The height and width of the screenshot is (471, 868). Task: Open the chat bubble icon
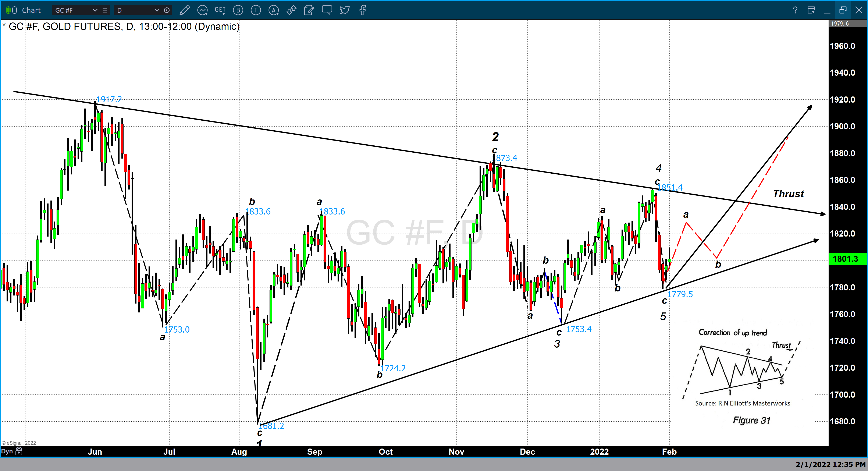[327, 10]
